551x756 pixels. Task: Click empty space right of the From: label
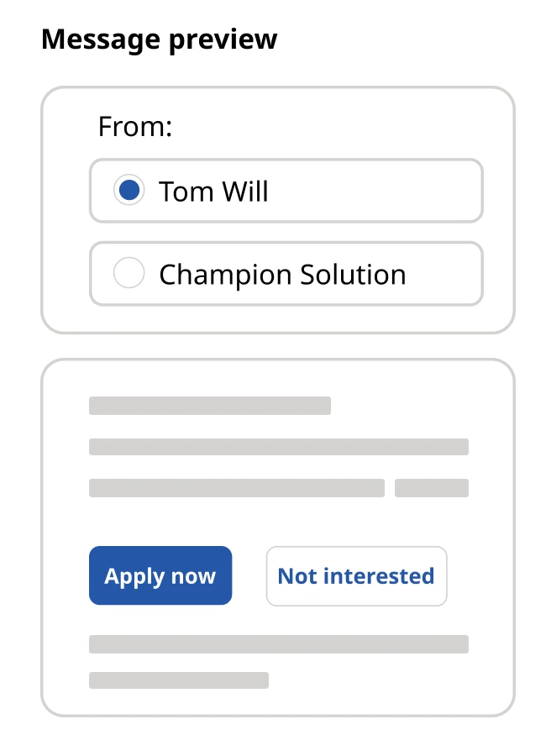pos(336,127)
